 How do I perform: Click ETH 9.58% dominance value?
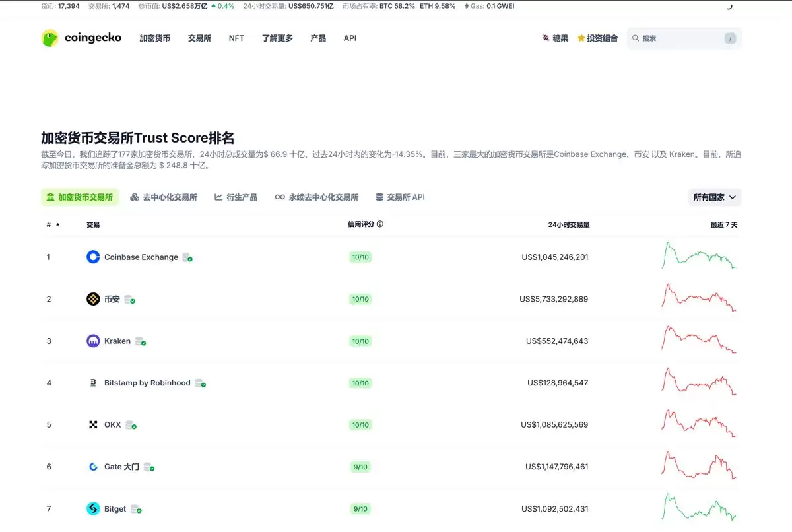pyautogui.click(x=438, y=6)
